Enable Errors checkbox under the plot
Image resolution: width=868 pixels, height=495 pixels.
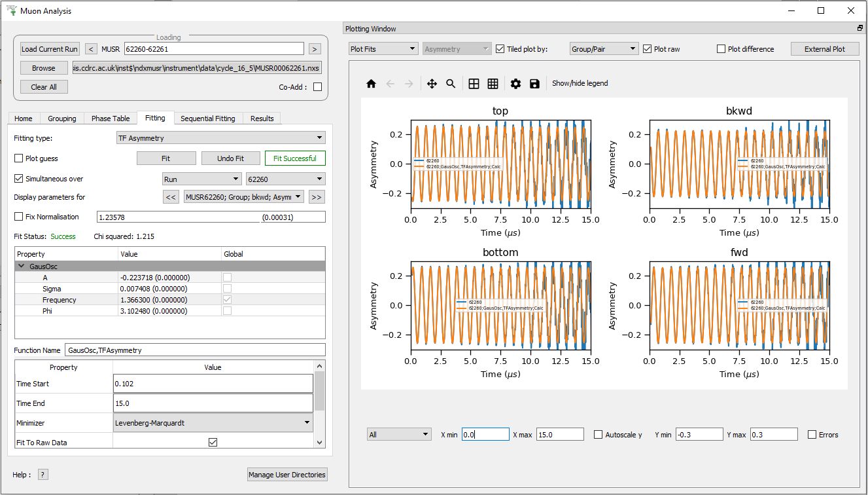[x=812, y=435]
